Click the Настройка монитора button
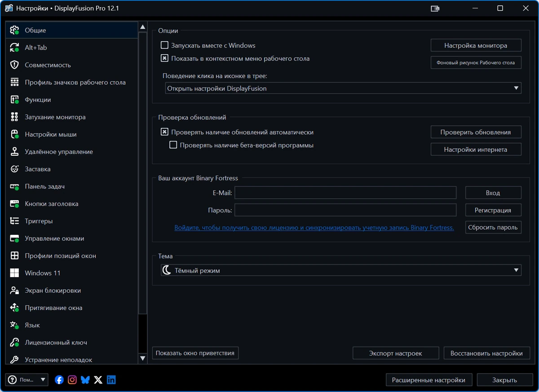 [x=476, y=45]
